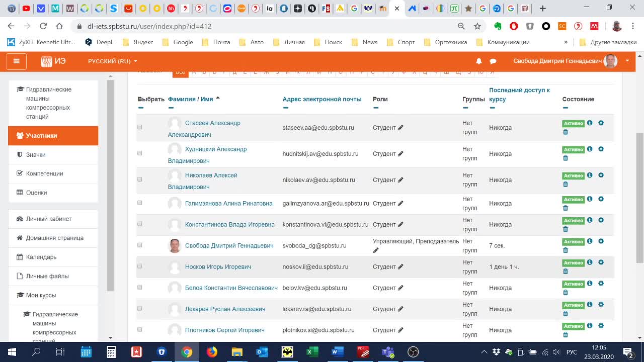Open profile of Галимзянова Алина Ринатовна
This screenshot has height=362, width=644.
tap(229, 204)
